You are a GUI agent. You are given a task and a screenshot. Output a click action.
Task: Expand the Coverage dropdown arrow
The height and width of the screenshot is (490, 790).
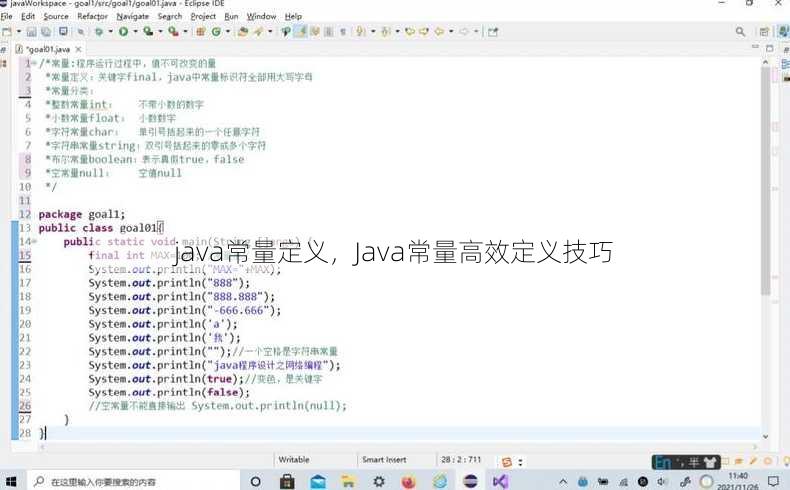(x=160, y=32)
